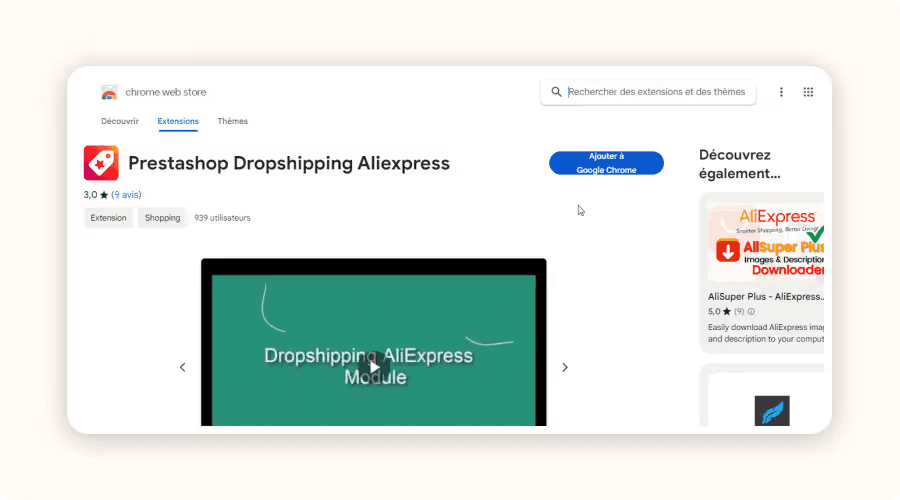Open the three-dot more options menu

[x=781, y=92]
